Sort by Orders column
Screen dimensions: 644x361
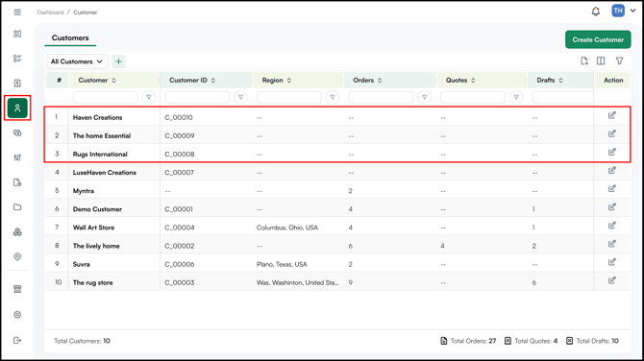tap(380, 81)
